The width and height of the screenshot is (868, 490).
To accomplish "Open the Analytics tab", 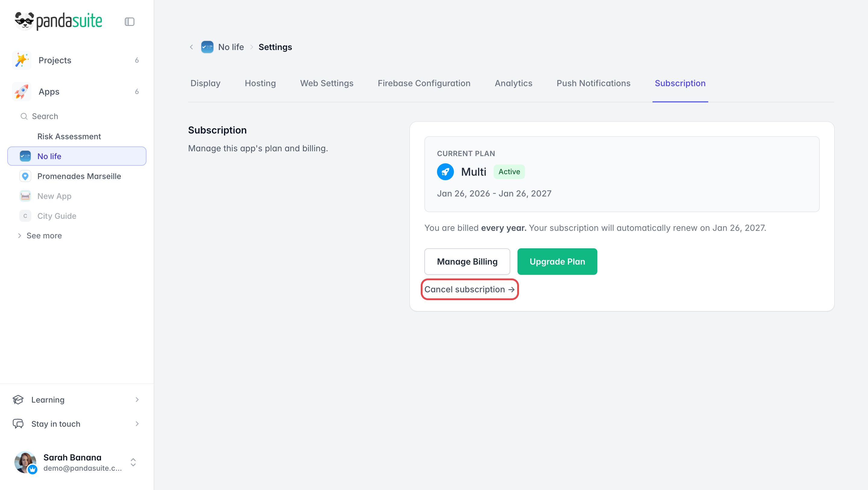I will click(514, 83).
